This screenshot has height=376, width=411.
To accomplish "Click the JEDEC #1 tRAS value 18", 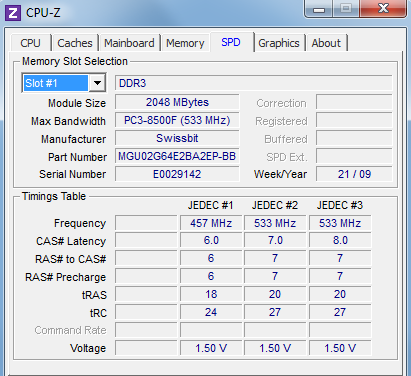I will [211, 294].
